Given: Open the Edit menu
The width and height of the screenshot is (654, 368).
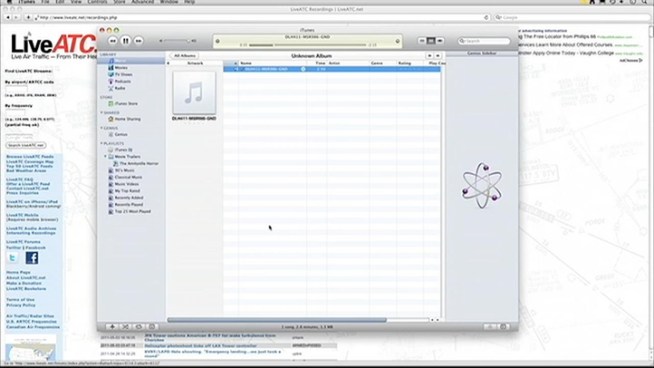Looking at the screenshot, I should (x=60, y=2).
